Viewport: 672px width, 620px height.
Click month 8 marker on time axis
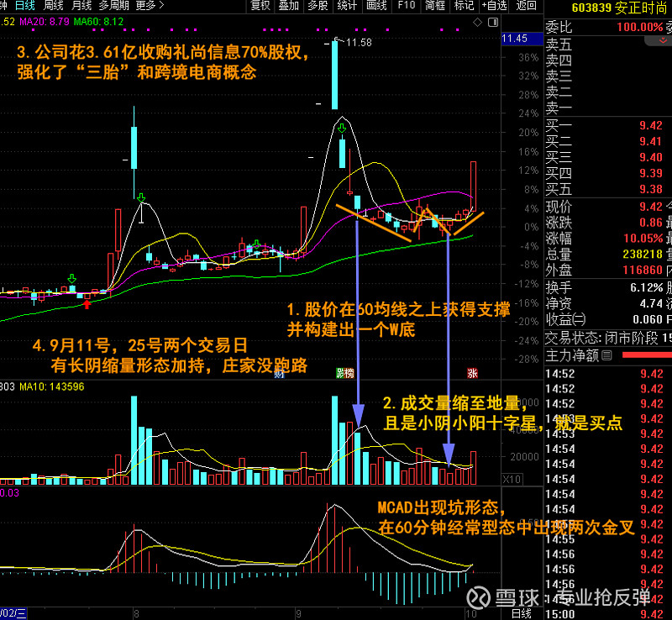click(x=136, y=614)
